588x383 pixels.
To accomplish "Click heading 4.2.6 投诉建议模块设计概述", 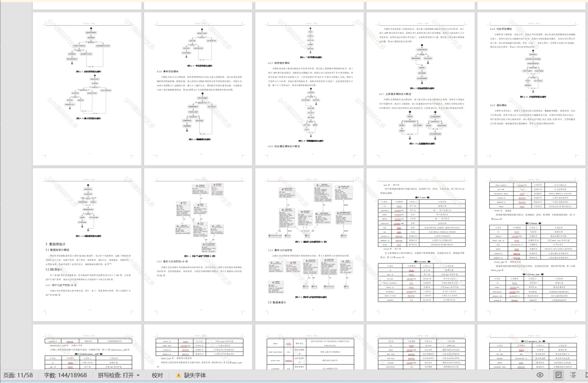I will (x=284, y=146).
